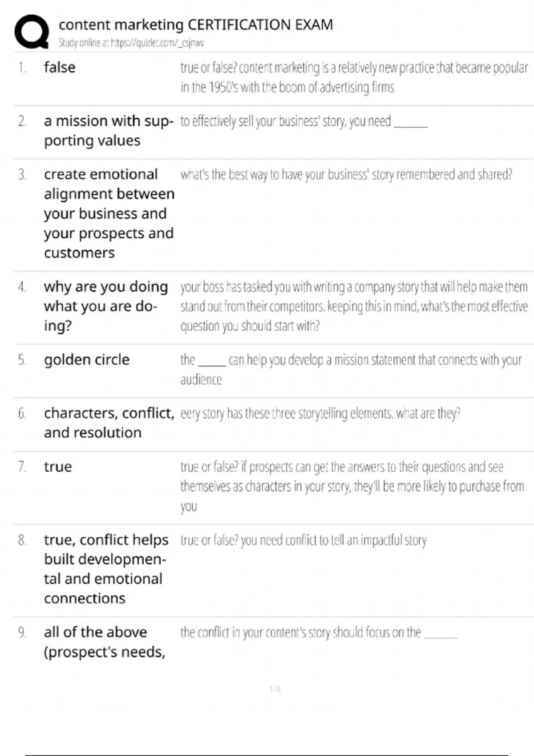Click the 'effectively sell your business' story' question
Screen dimensions: 534x756
[x=303, y=121]
